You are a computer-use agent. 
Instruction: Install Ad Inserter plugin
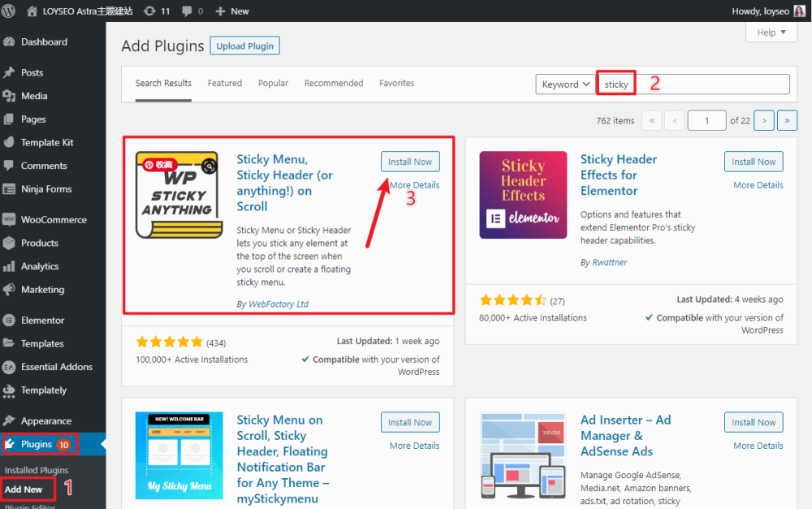coord(754,422)
